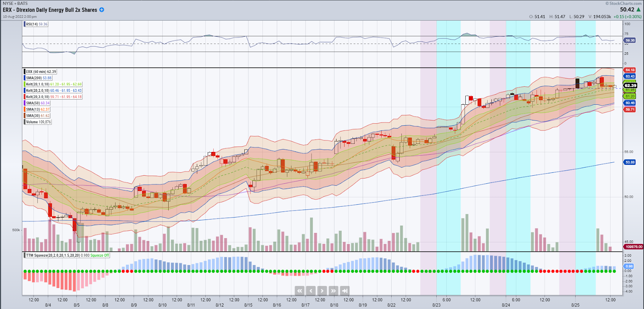644x309 pixels.
Task: Select the SMA(200) 53.88 legend label
Action: [39, 78]
